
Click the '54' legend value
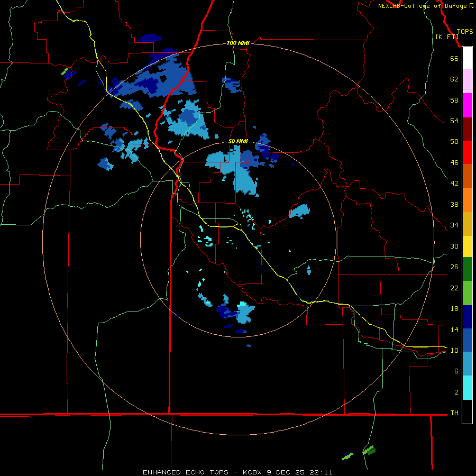point(454,121)
